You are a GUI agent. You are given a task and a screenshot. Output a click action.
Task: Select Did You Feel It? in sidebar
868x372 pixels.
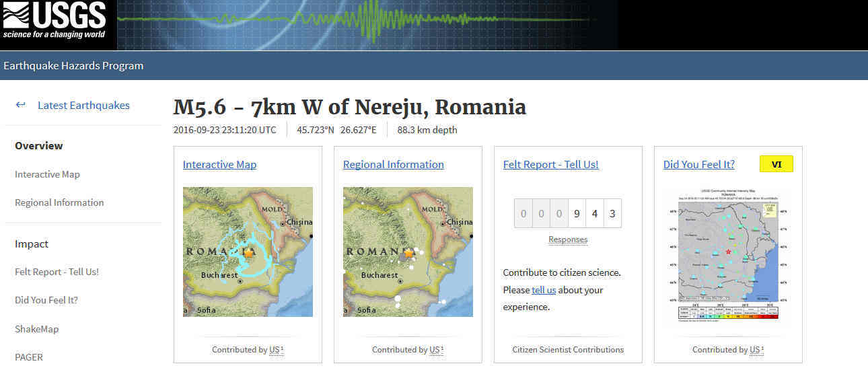pos(46,300)
